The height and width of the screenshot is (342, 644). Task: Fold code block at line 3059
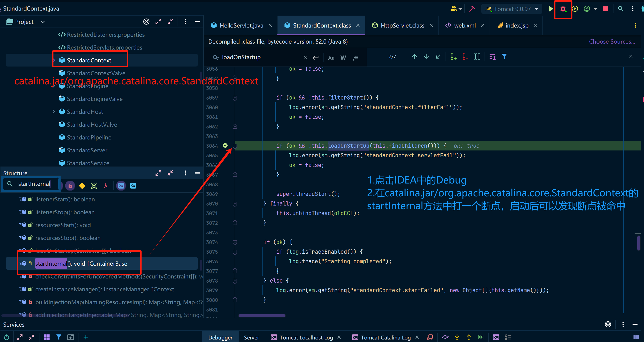coord(235,98)
